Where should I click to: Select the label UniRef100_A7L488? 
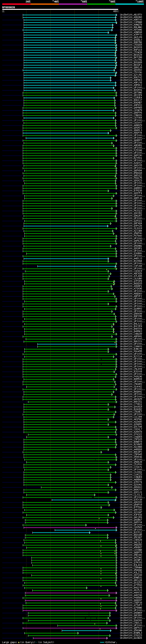click(x=131, y=276)
